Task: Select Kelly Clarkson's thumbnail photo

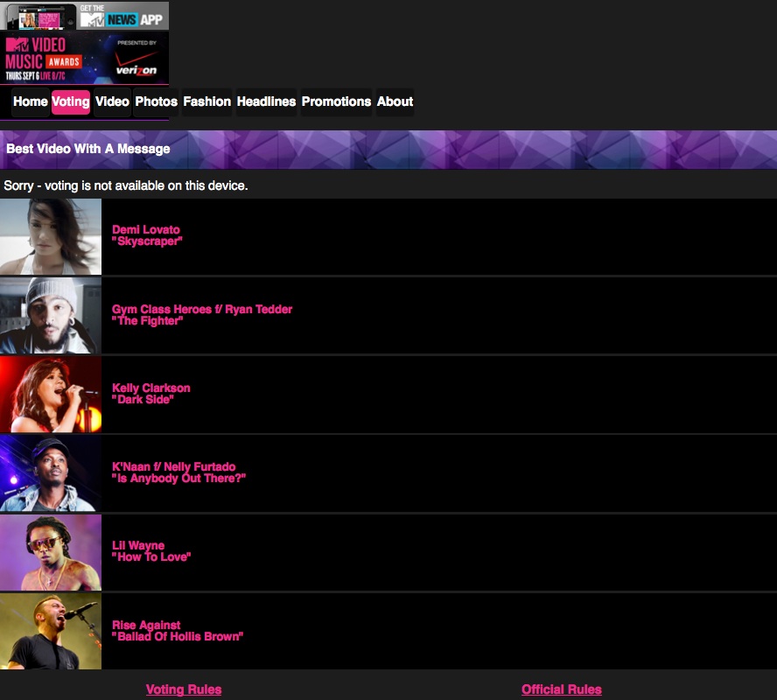Action: (51, 395)
